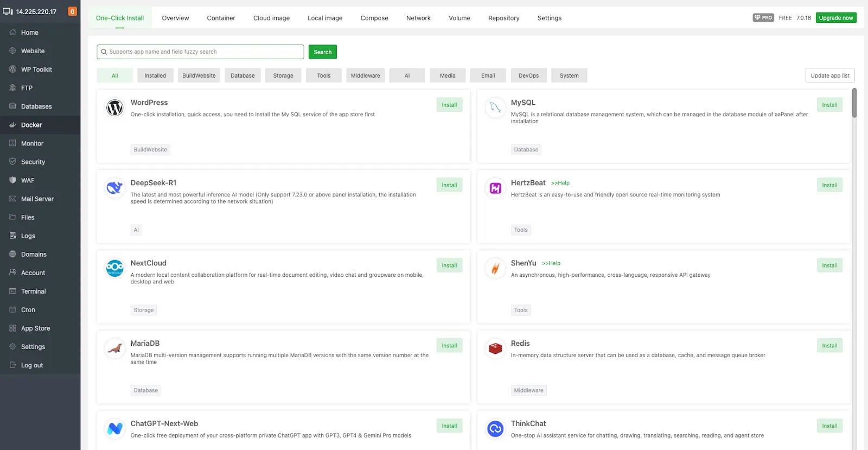The width and height of the screenshot is (868, 450).
Task: Open the Docker Settings tab
Action: coord(550,18)
